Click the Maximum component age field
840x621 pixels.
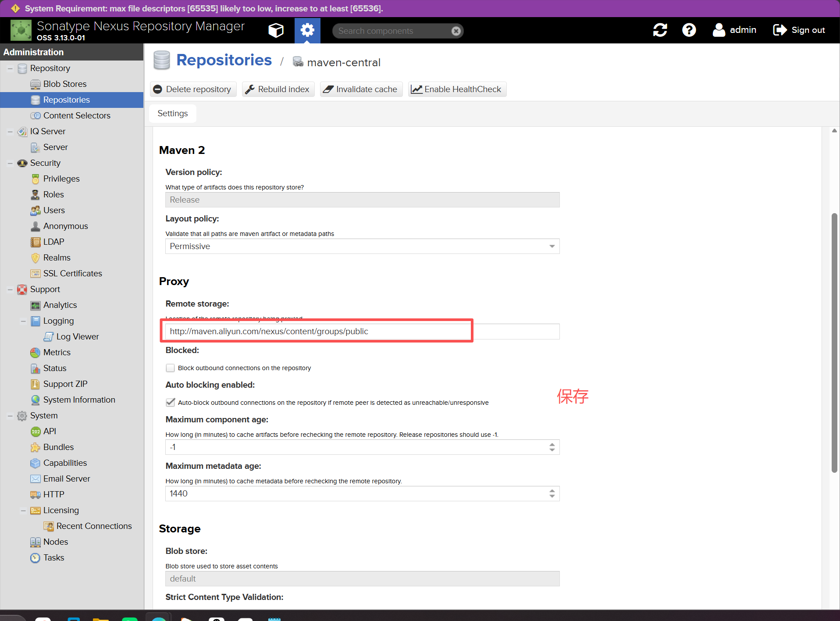(362, 447)
